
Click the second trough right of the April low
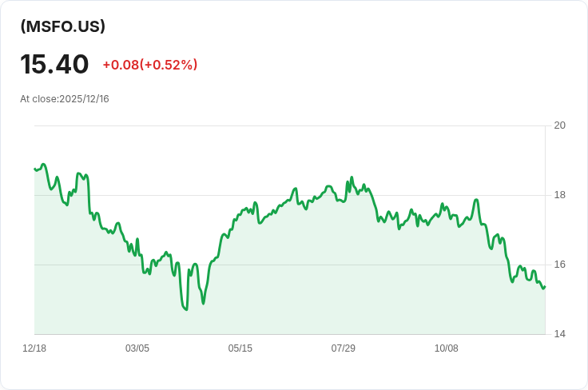click(x=203, y=304)
